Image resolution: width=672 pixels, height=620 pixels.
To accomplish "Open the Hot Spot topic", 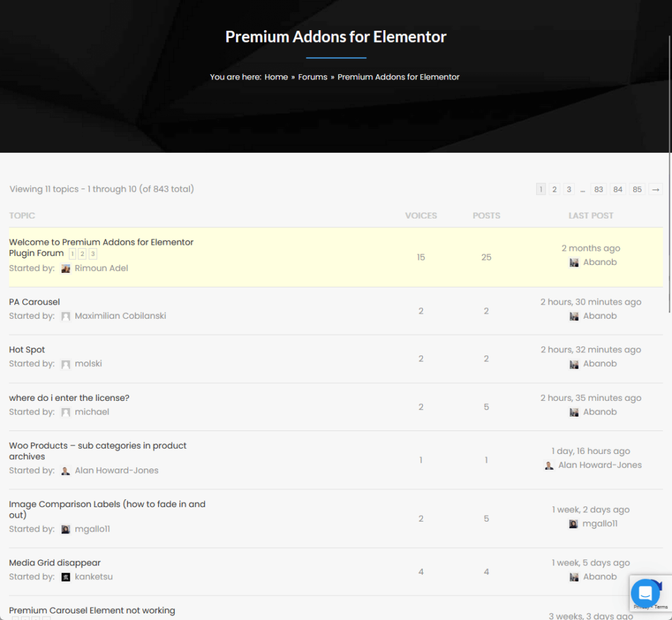I will (x=27, y=350).
